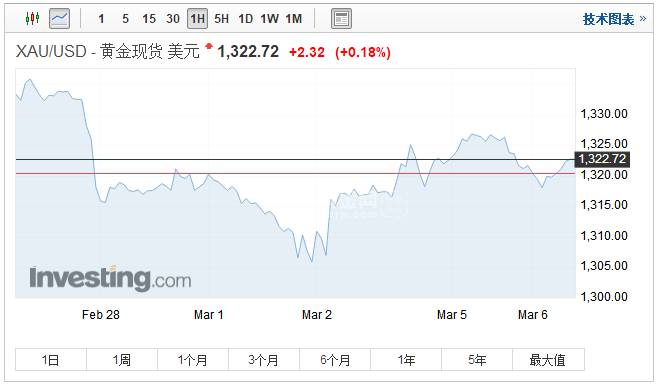Screen dimensions: 657x386
Task: Select the 1W interval
Action: 269,19
